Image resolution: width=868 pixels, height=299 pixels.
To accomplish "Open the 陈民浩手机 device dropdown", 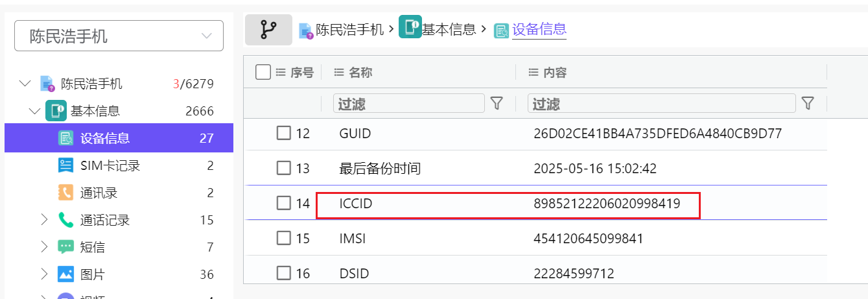I will (119, 36).
